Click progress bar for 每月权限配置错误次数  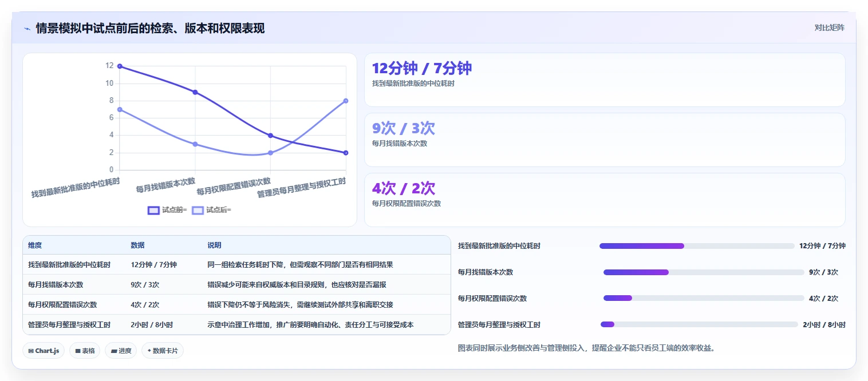pyautogui.click(x=704, y=298)
